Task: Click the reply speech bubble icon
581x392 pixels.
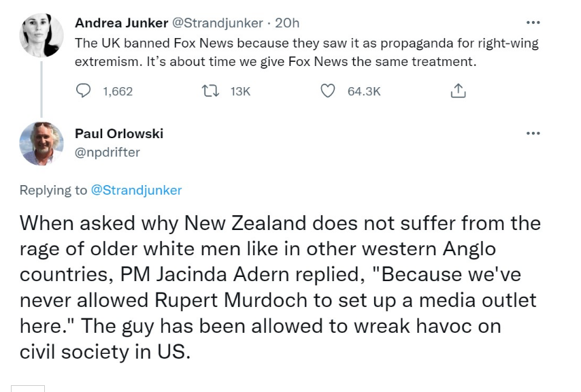Action: point(84,91)
